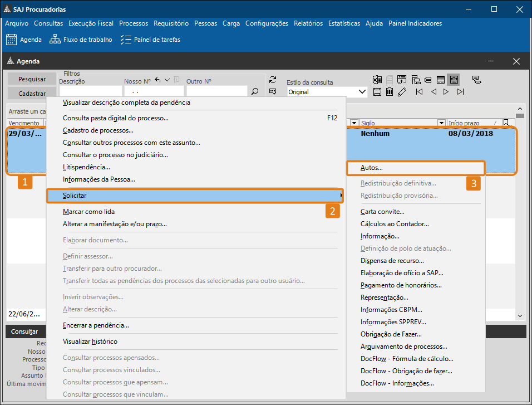This screenshot has height=405, width=532.
Task: Click the magnifier search icon beside Outro Nº
Action: point(255,92)
